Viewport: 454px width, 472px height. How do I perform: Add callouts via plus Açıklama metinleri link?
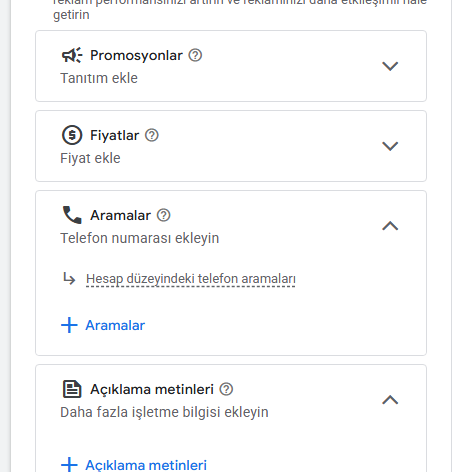tap(134, 465)
